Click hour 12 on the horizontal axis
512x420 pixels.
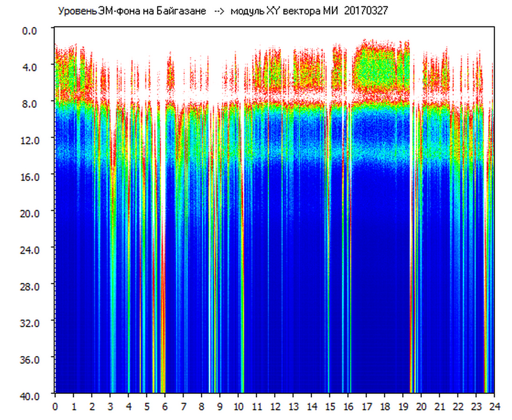(x=275, y=406)
